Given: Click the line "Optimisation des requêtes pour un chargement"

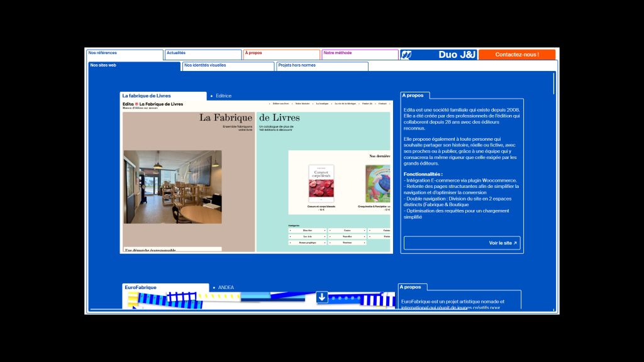Looking at the screenshot, I should [x=457, y=211].
